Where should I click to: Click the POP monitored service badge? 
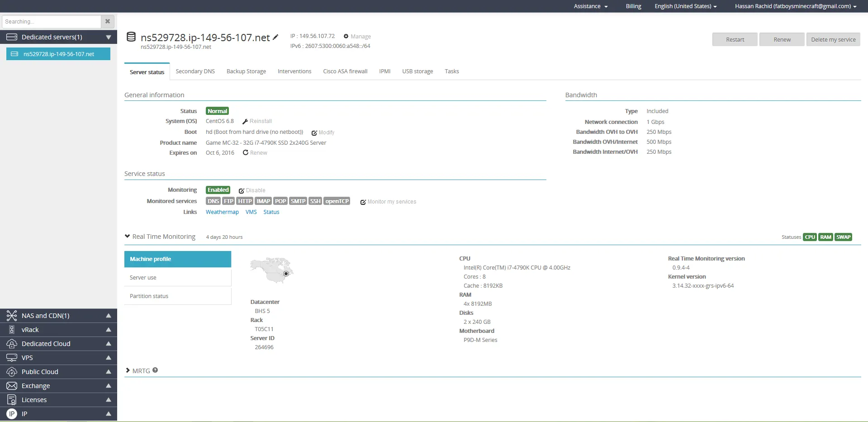[280, 201]
